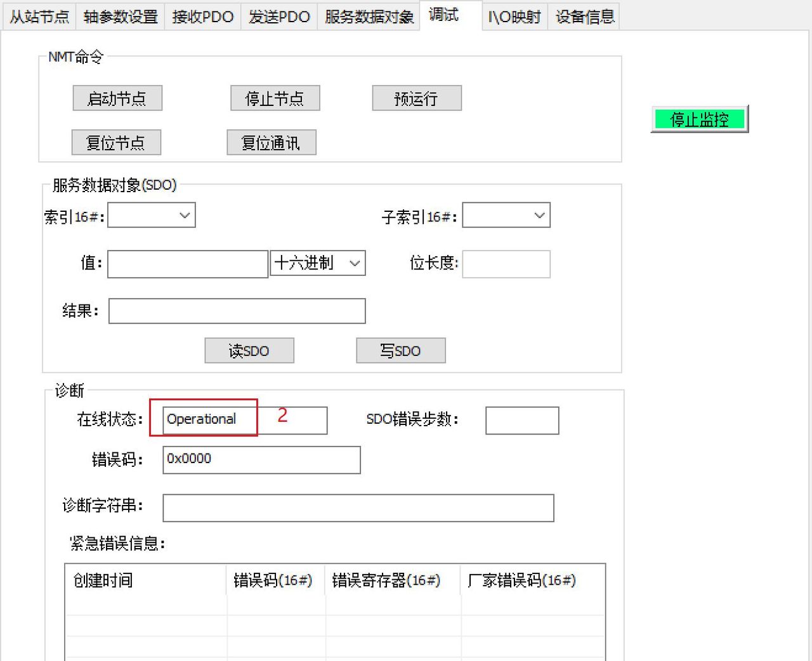Click the 读SDO (Read SDO) button
The width and height of the screenshot is (812, 661).
tap(249, 350)
